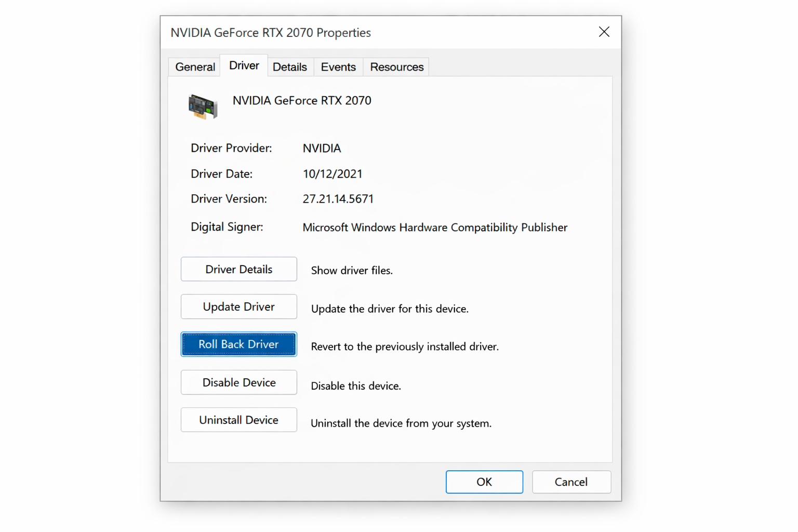Select the currently active Driver tab
Viewport: 798px width, 532px height.
pyautogui.click(x=243, y=65)
